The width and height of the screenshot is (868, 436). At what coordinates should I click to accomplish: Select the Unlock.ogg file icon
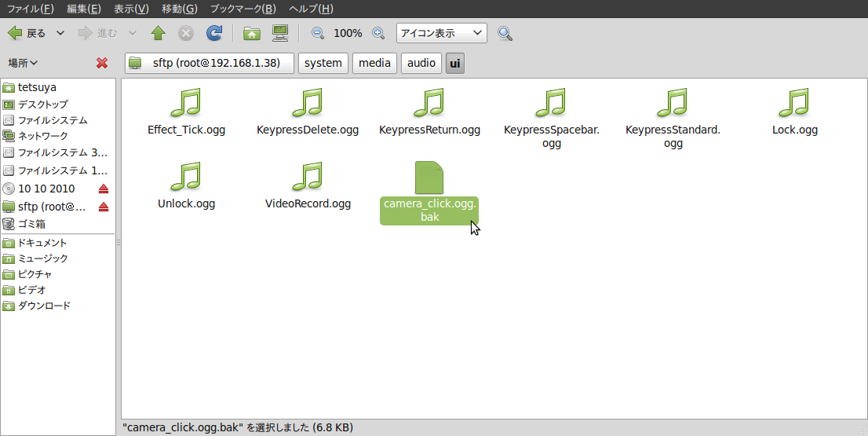coord(186,176)
